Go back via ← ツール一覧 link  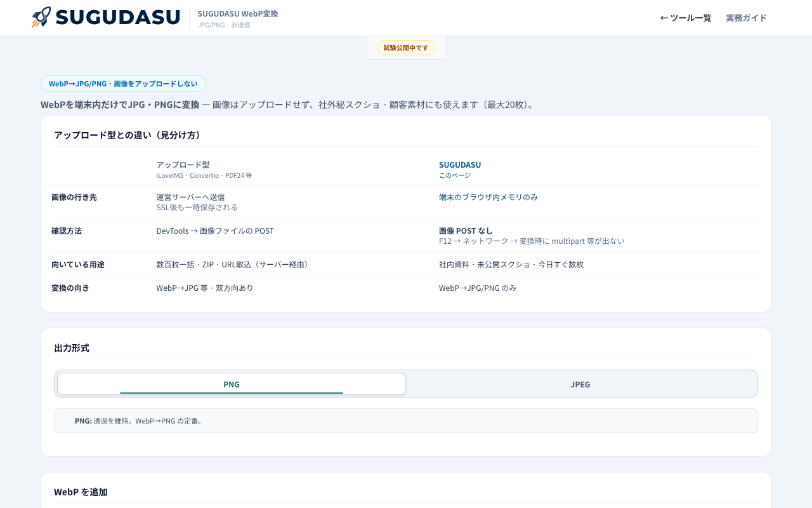[686, 18]
